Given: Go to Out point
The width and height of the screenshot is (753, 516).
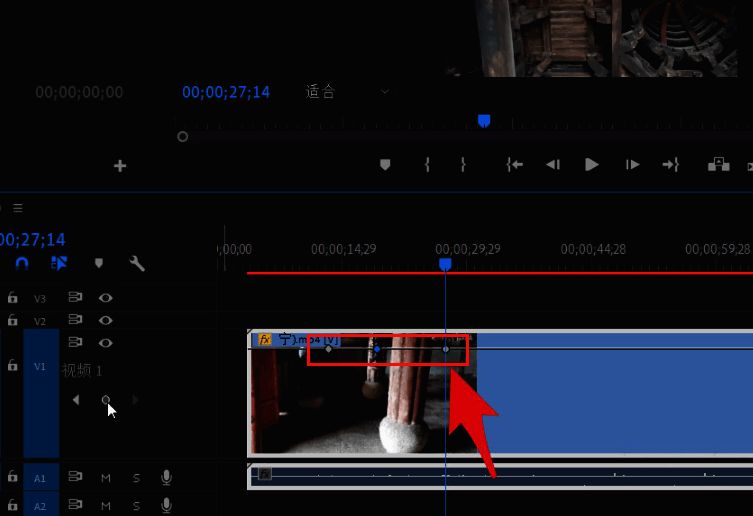Looking at the screenshot, I should pos(671,165).
